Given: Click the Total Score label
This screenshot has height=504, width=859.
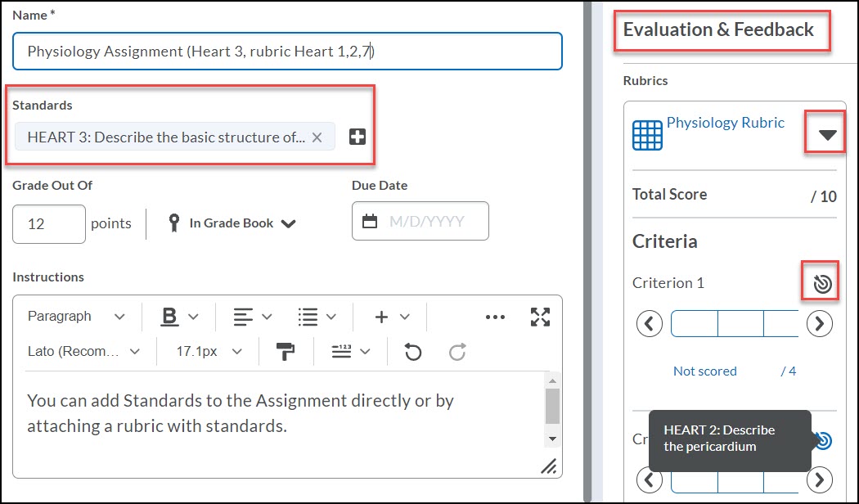Looking at the screenshot, I should pos(669,195).
